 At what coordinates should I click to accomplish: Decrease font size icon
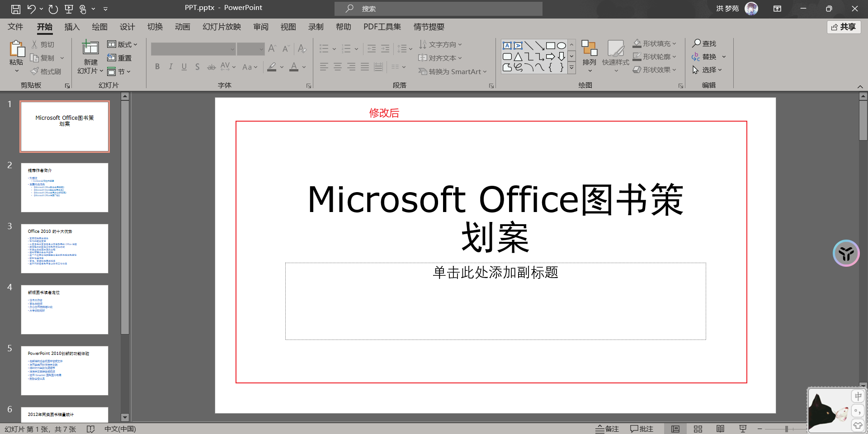pos(286,48)
